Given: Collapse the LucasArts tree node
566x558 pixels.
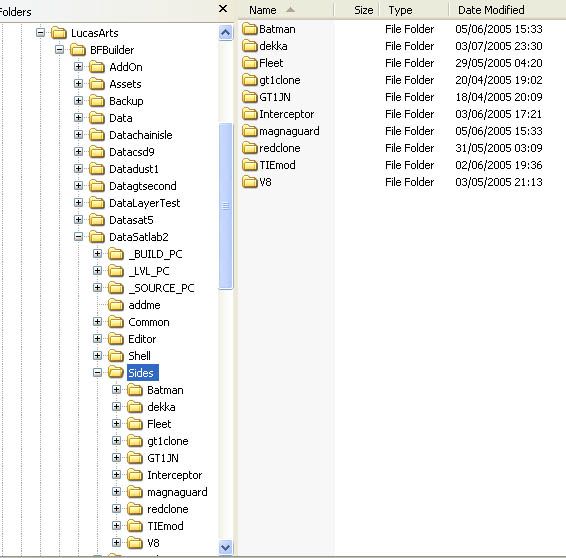Looking at the screenshot, I should [x=40, y=33].
